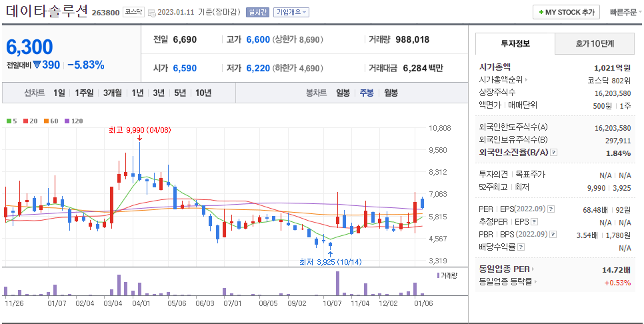Click current price 6,300
644x324 pixels.
[x=29, y=47]
